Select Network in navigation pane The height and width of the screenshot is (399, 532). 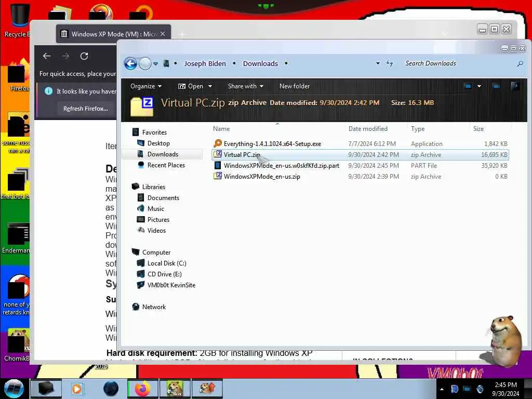[x=154, y=307]
